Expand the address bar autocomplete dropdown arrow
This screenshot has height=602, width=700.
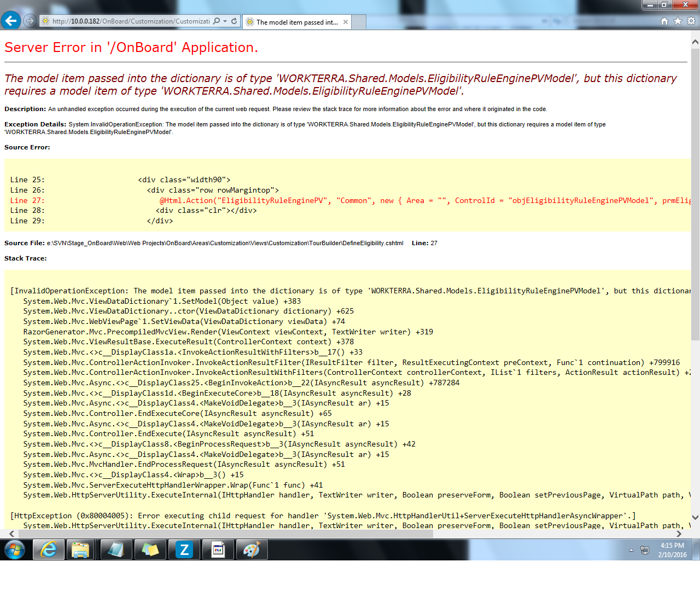tap(225, 21)
